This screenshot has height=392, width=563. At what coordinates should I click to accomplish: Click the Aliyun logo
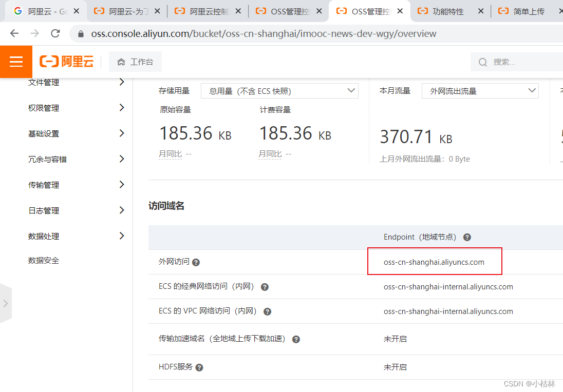click(x=66, y=62)
